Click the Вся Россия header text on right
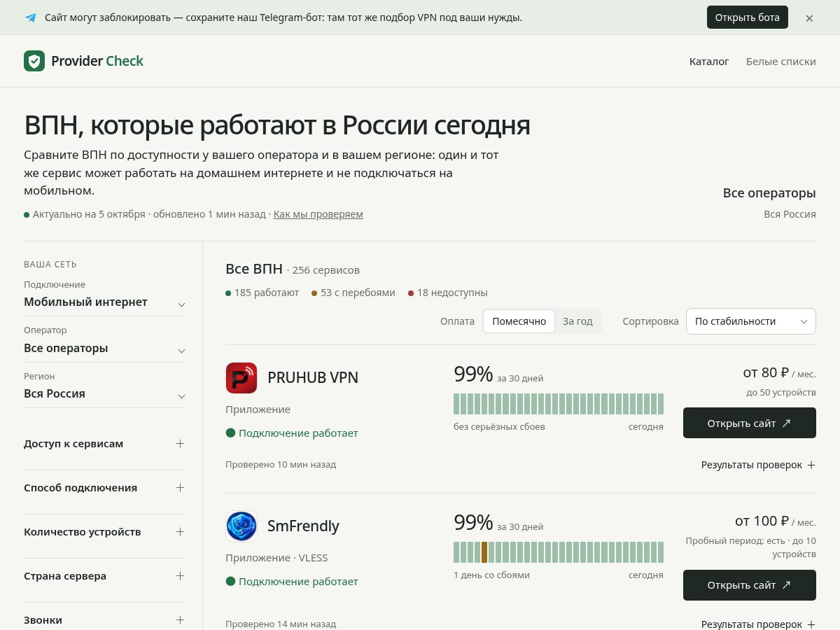The width and height of the screenshot is (840, 630). (790, 214)
